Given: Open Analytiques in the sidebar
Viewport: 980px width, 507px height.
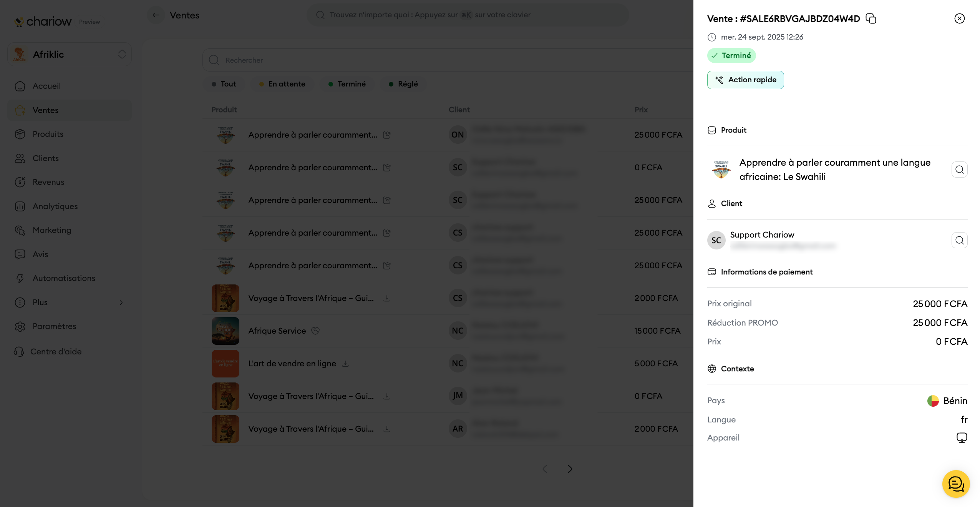Looking at the screenshot, I should [55, 206].
